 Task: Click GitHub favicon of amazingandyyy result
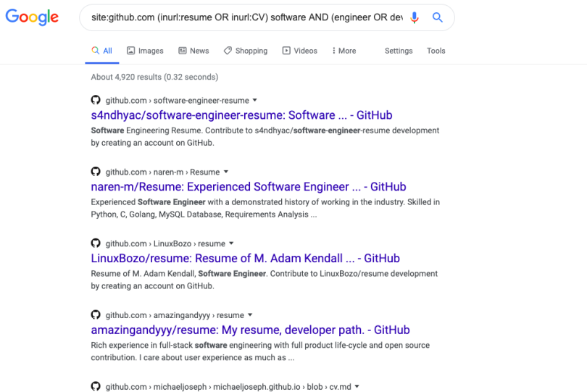96,314
